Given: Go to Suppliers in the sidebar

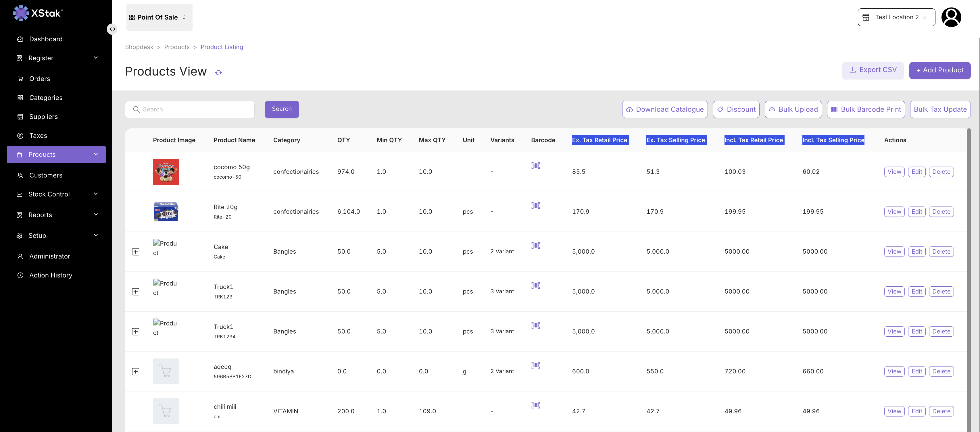Looking at the screenshot, I should (x=43, y=117).
